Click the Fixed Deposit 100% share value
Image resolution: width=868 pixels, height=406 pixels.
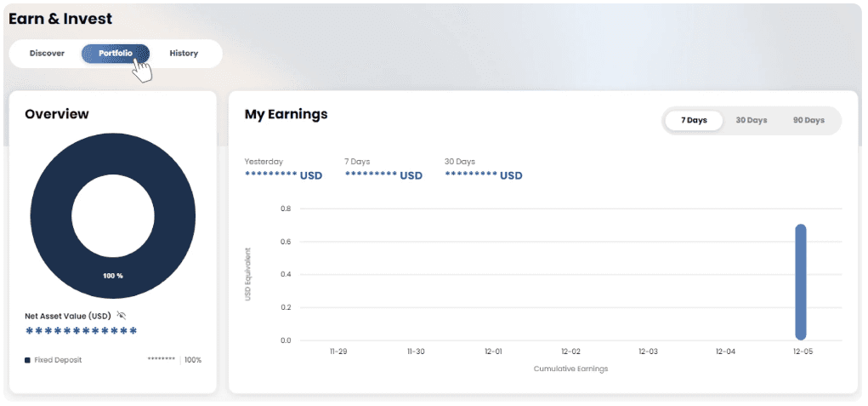pyautogui.click(x=193, y=360)
